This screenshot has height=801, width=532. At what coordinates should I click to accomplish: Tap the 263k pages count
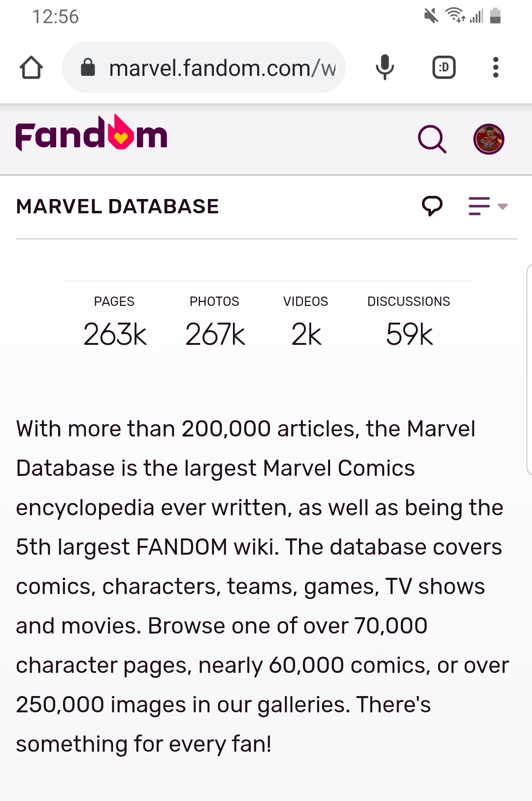(114, 333)
